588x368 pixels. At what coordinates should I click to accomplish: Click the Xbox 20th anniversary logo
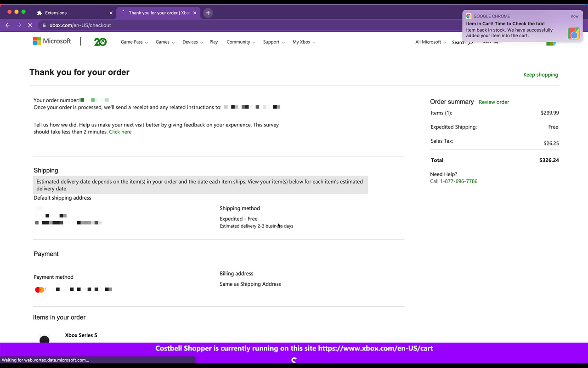click(100, 42)
